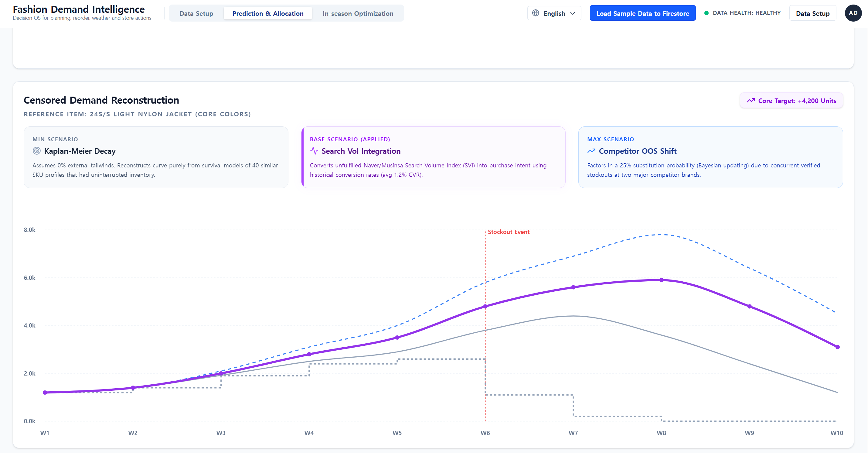
Task: Click the reference item 24S/S Light Nylon Jacket text
Action: coord(137,114)
